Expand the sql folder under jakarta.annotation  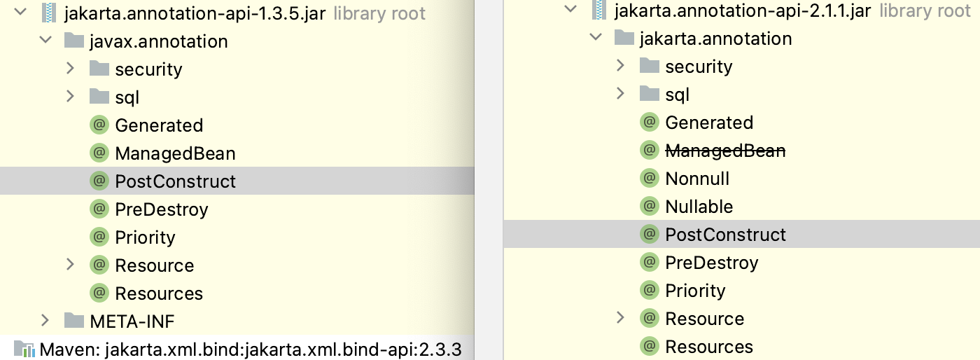tap(620, 94)
